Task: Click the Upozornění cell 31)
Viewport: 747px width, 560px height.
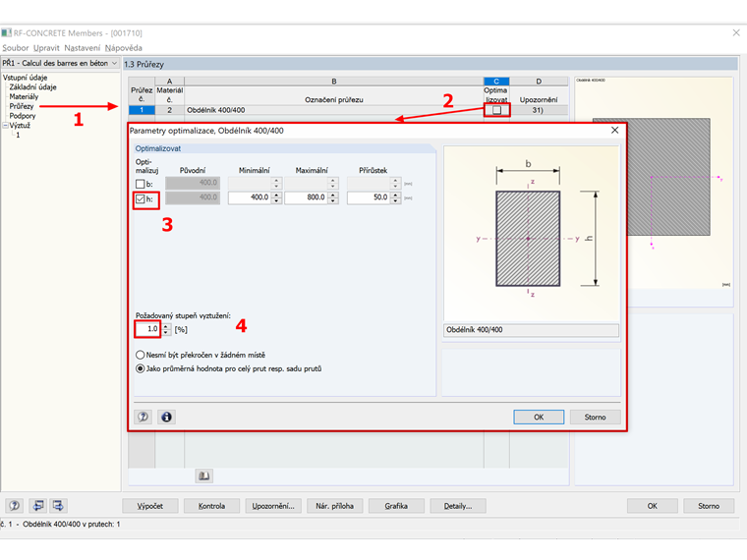Action: click(x=539, y=110)
